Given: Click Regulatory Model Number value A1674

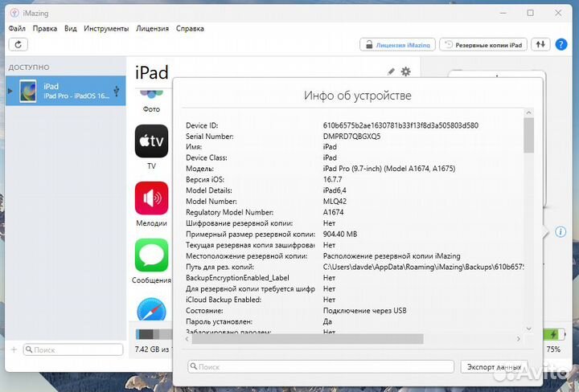Looking at the screenshot, I should pyautogui.click(x=333, y=212).
